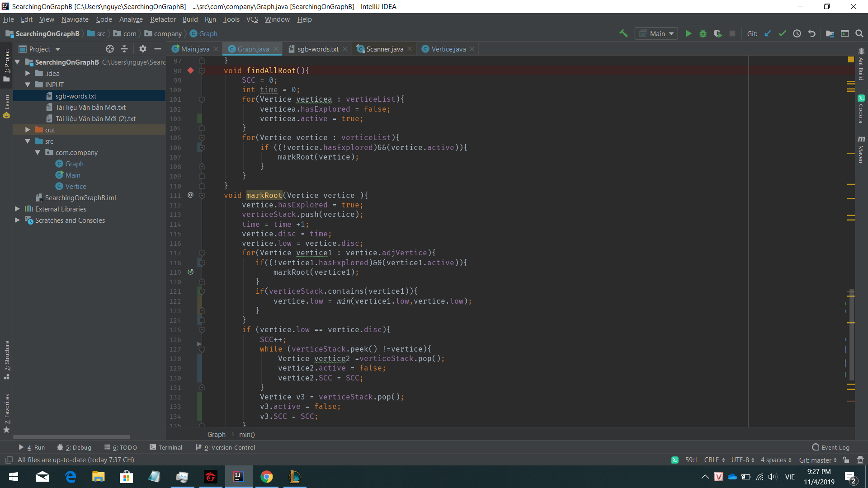Image resolution: width=868 pixels, height=488 pixels.
Task: Toggle the breakpoint at line 98
Action: pos(191,70)
